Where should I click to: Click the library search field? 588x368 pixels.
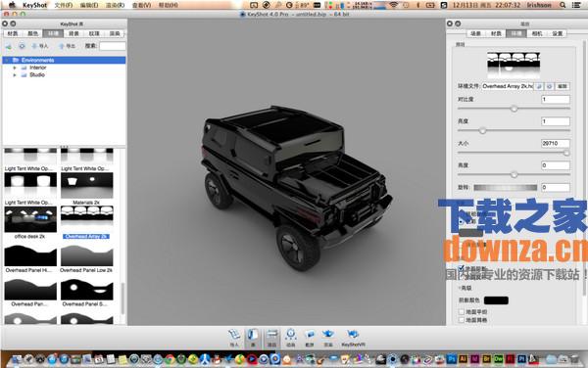tap(113, 46)
